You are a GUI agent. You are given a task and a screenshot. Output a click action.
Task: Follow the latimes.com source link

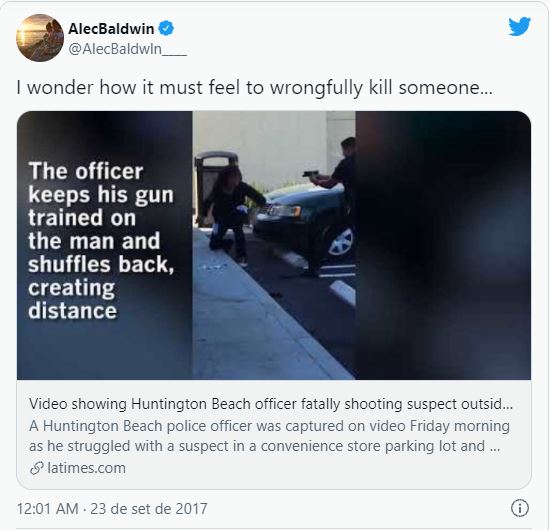click(86, 468)
